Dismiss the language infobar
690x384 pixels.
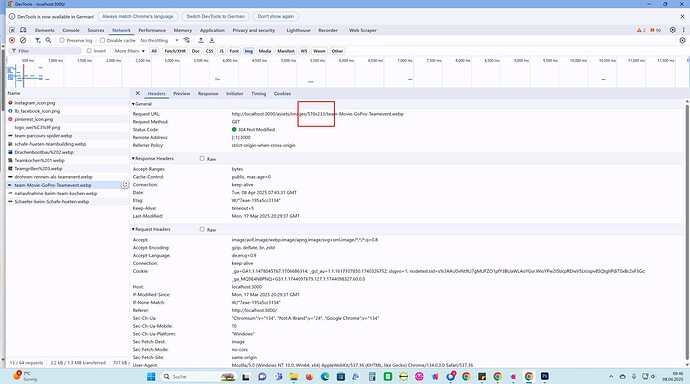(x=682, y=16)
